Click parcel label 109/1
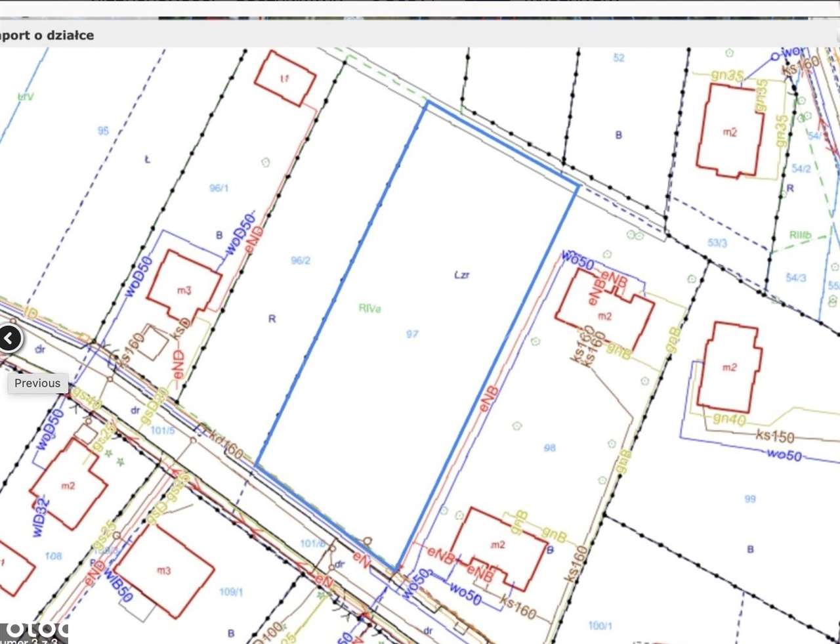 click(231, 592)
